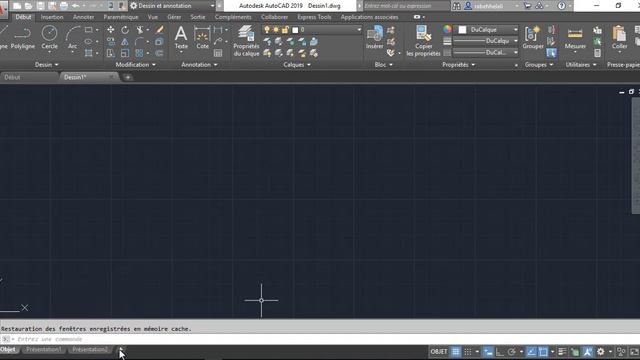This screenshot has height=360, width=640.
Task: Open the Insertion ribbon tab
Action: point(52,17)
